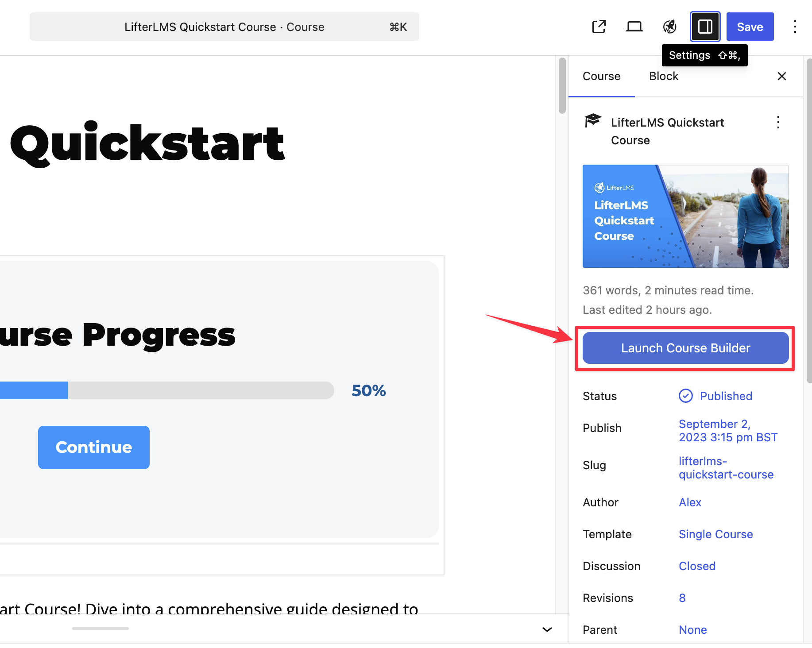Image resolution: width=812 pixels, height=648 pixels.
Task: Switch to the Block tab
Action: (663, 76)
